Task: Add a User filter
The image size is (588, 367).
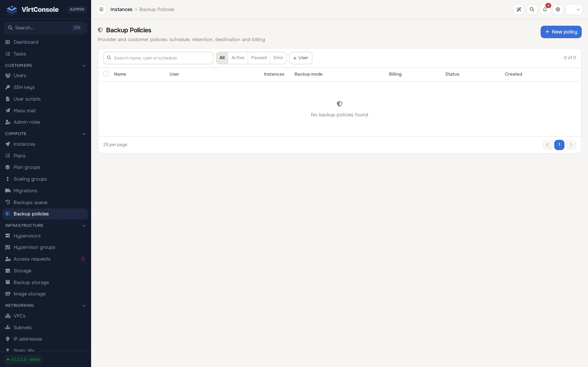Action: pyautogui.click(x=301, y=58)
